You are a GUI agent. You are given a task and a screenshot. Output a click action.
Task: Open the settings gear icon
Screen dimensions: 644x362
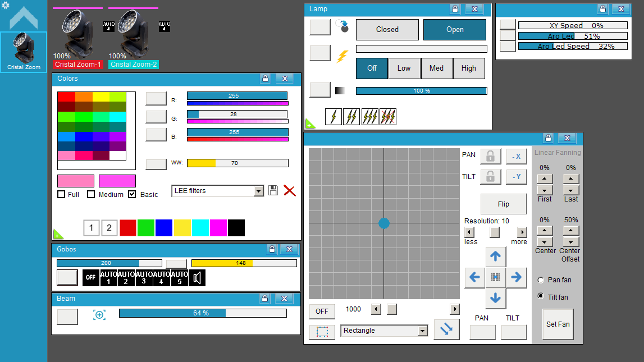6,6
